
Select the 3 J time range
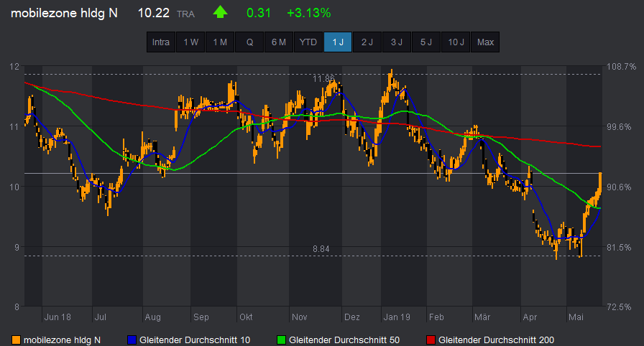click(x=397, y=42)
